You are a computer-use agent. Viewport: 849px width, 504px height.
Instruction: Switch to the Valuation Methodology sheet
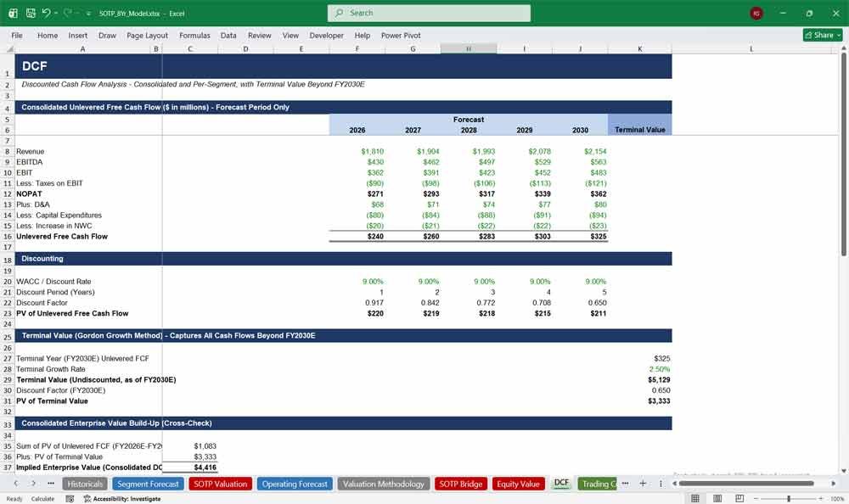(384, 484)
